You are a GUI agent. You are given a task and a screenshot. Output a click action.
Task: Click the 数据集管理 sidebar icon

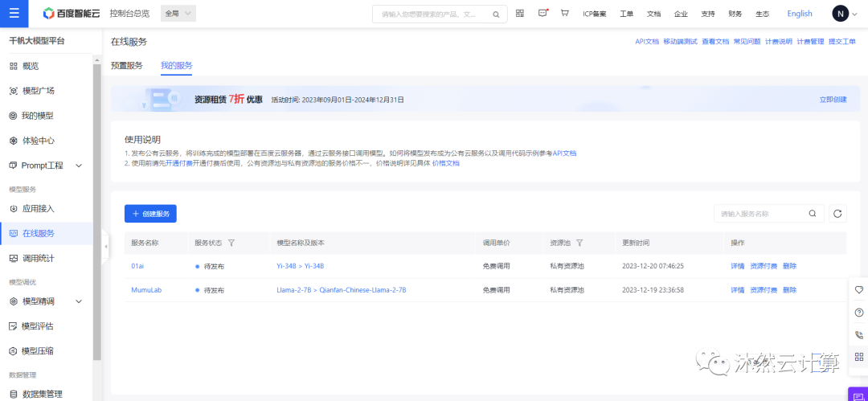pos(14,395)
